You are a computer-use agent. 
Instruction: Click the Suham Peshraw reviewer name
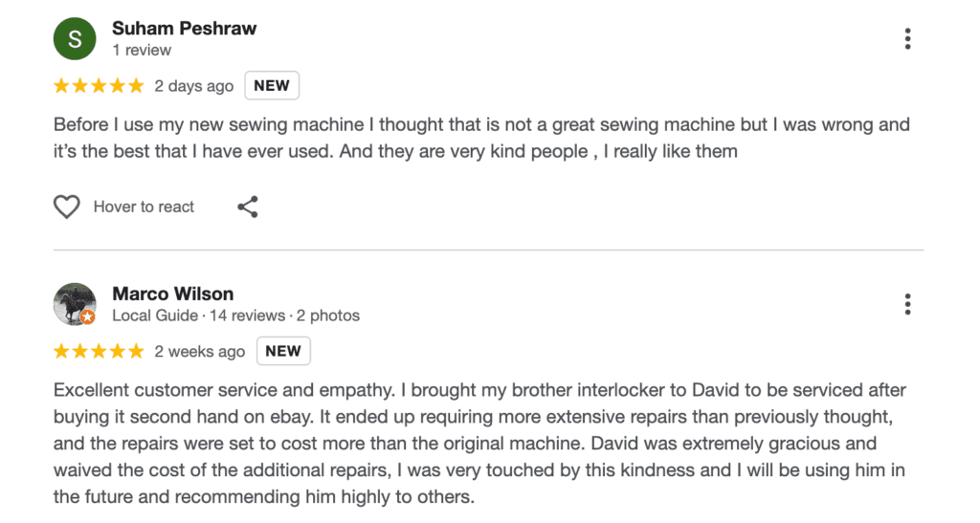coord(184,28)
